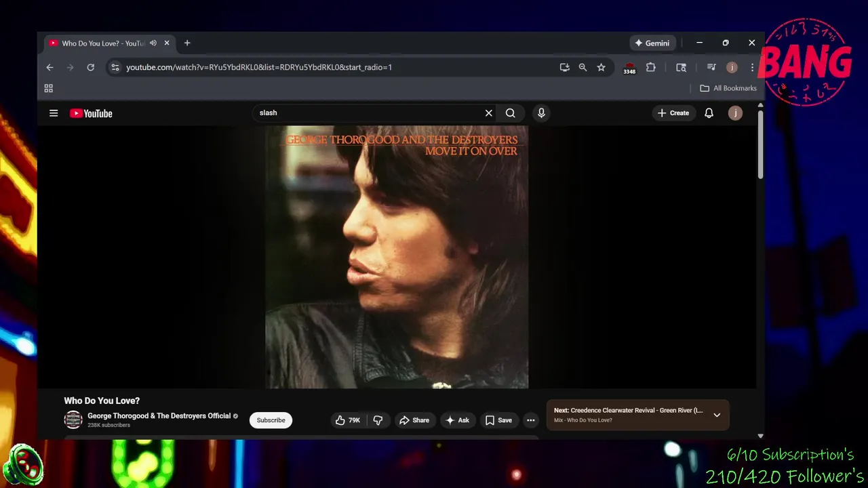Open Chrome profile avatar
The width and height of the screenshot is (868, 488).
(732, 67)
